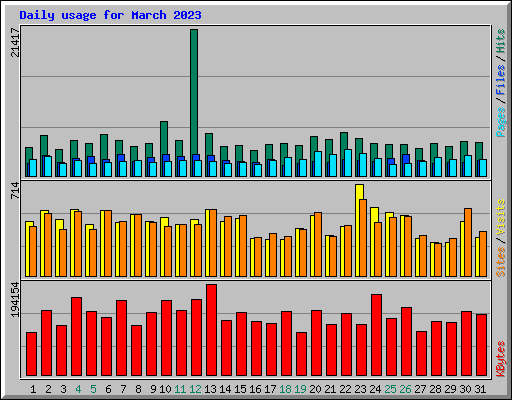Click day label 18 on the x-axis
Viewport: 512px width, 400px height.
[x=285, y=389]
